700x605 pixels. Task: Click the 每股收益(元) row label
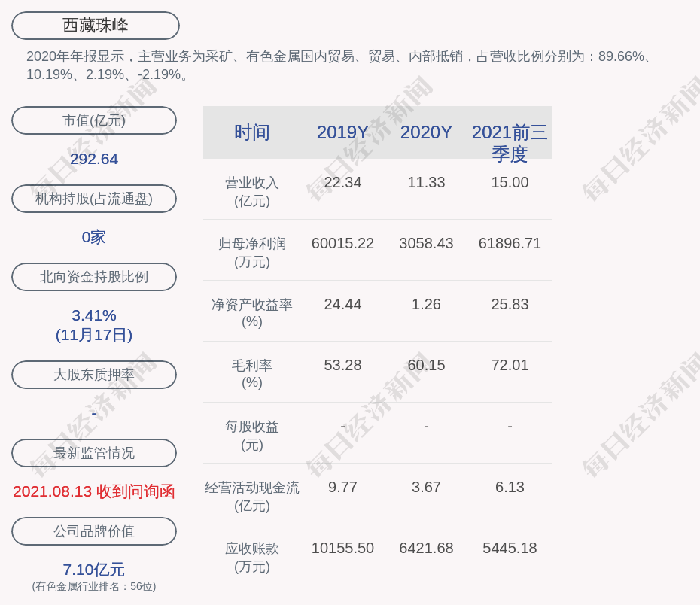[252, 436]
